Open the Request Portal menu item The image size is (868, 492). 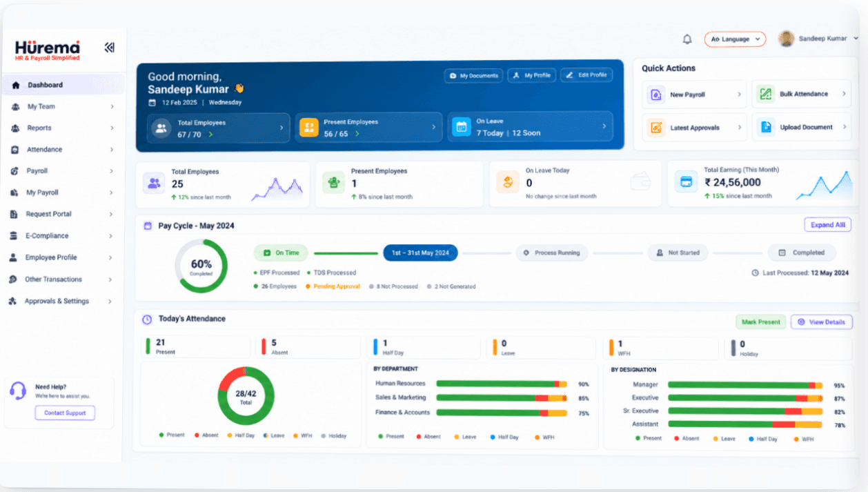(x=63, y=214)
